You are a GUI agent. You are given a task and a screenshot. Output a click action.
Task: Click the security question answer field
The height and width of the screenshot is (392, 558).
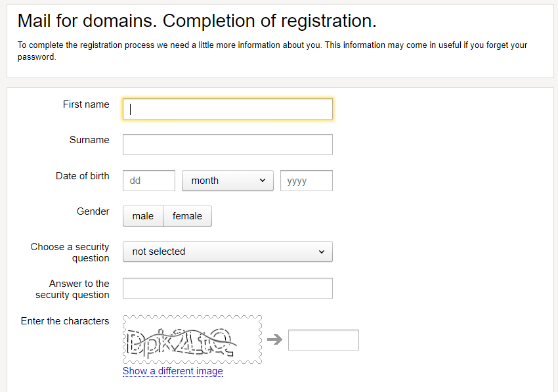[228, 288]
